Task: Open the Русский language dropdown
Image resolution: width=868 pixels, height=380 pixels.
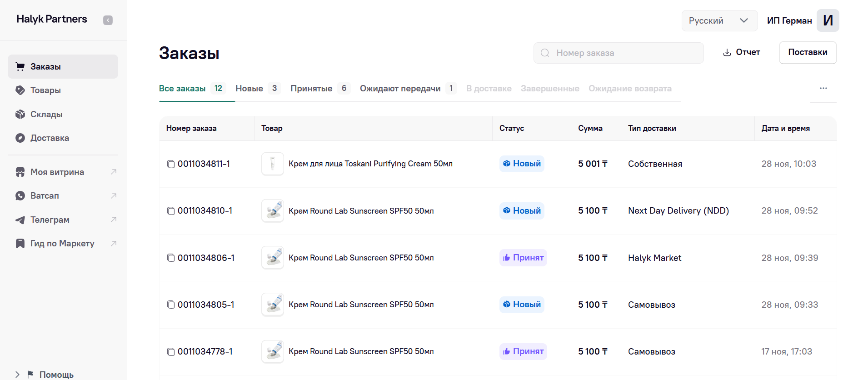Action: point(719,20)
